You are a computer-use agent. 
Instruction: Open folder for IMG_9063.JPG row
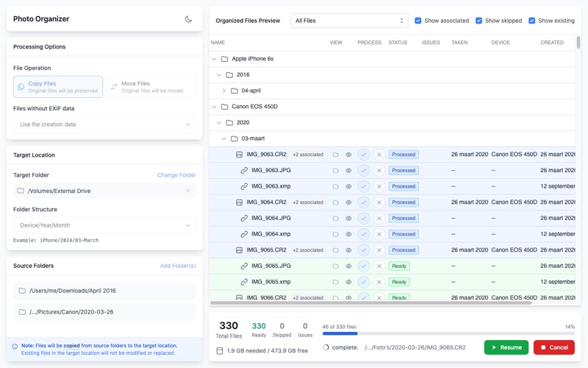tap(336, 171)
